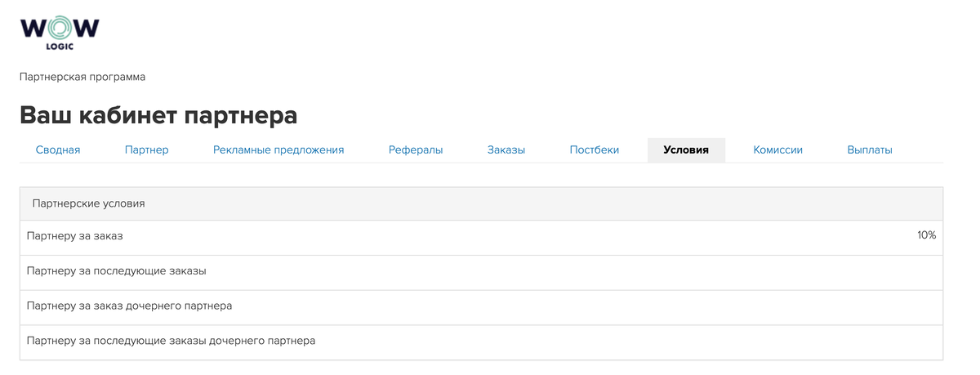
Task: Select the последующие заказы дочернего партнера row
Action: tap(482, 341)
